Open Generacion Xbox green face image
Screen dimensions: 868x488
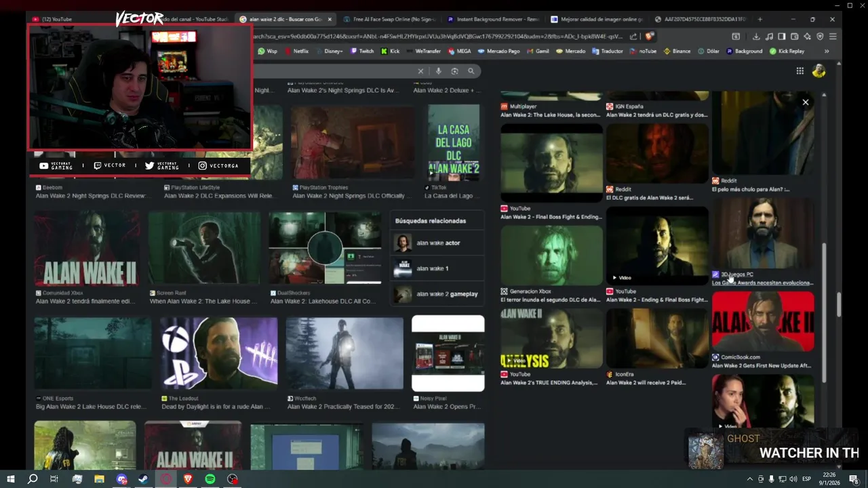tap(551, 255)
